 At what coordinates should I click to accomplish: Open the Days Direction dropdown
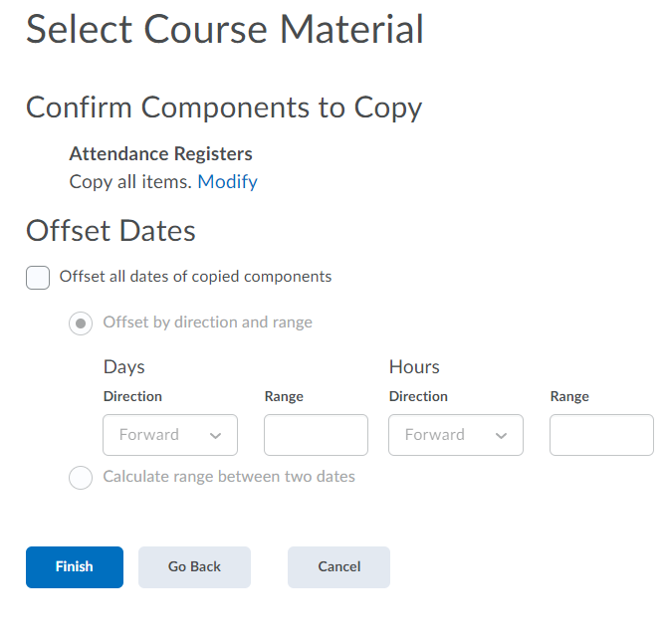pos(170,435)
